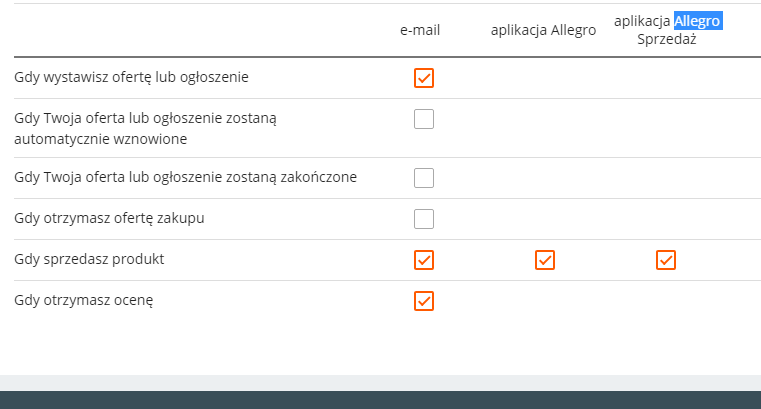Click the word 'Sprzedaż' in column header
761x409 pixels.
coord(666,40)
